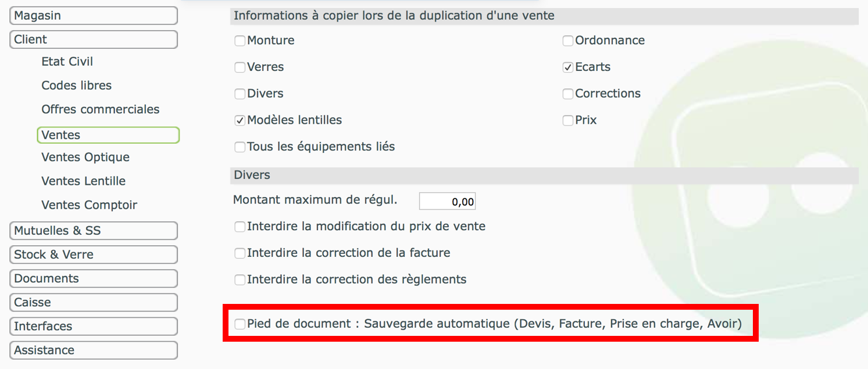Screen dimensions: 868x369
Task: Click the Montant maximum de régul. field
Action: pos(448,201)
